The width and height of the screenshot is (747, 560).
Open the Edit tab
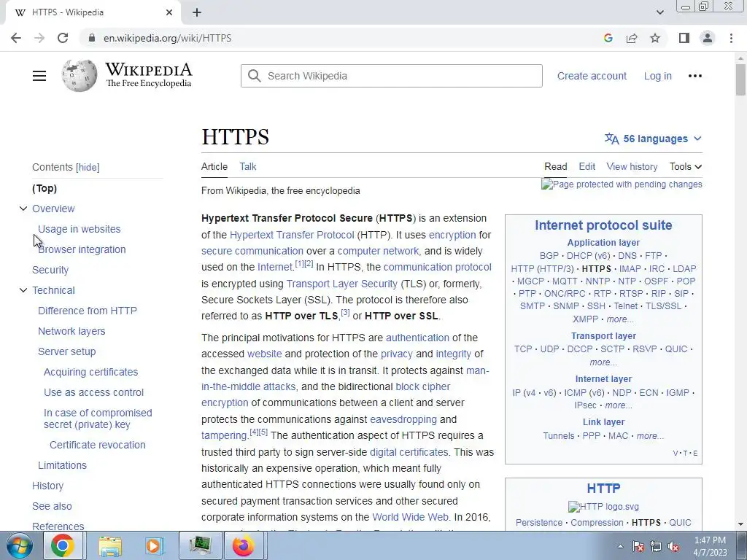click(x=587, y=167)
